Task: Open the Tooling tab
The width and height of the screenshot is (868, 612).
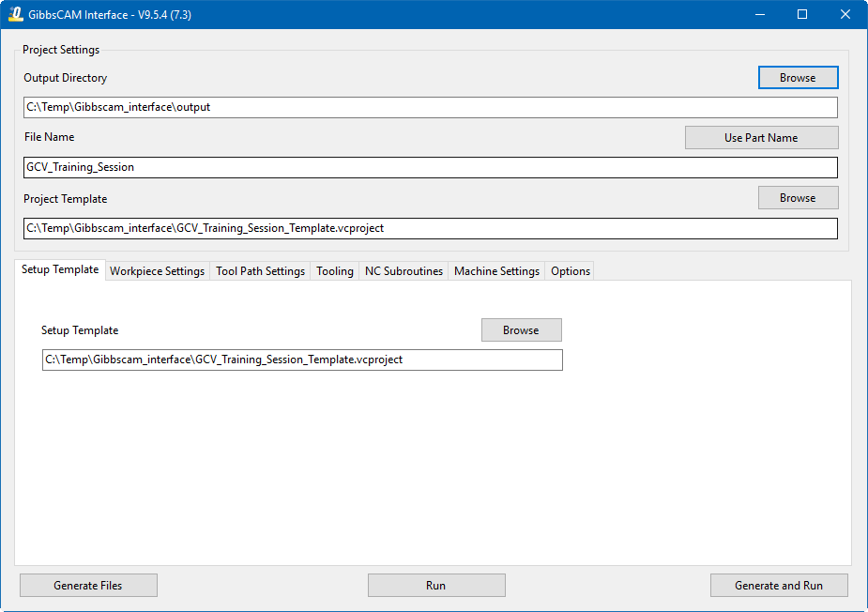Action: coord(335,271)
